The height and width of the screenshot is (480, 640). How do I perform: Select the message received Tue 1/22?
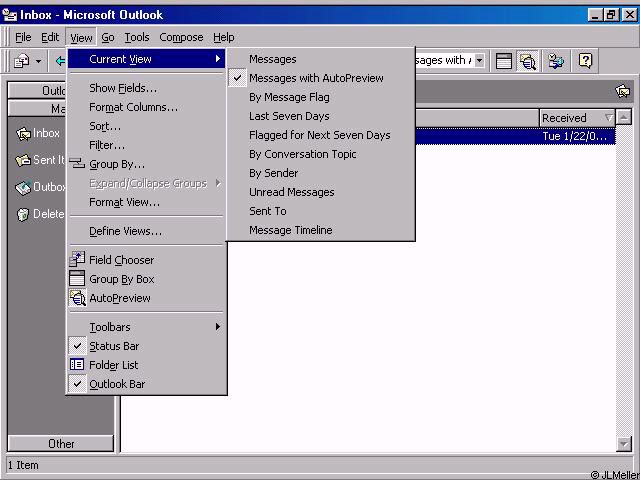coord(516,136)
